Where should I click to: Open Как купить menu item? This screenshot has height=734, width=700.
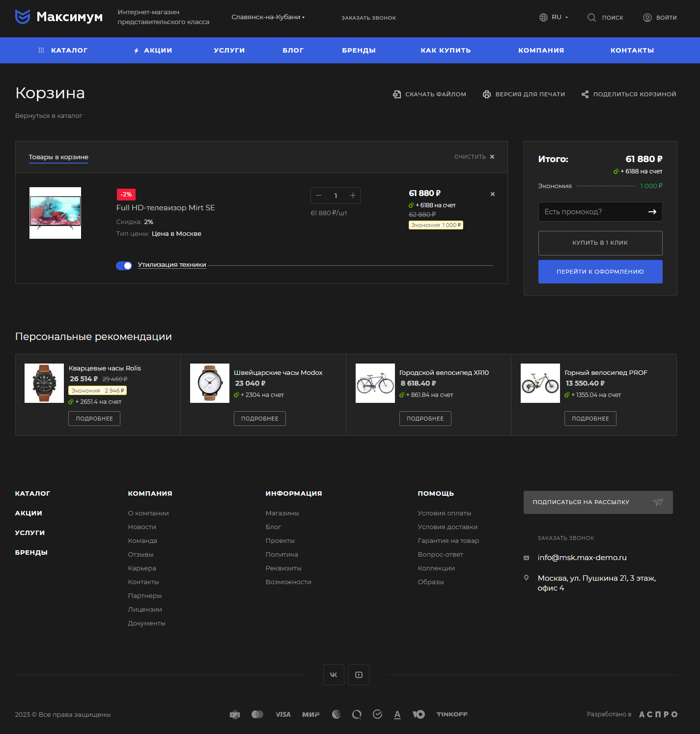(446, 50)
